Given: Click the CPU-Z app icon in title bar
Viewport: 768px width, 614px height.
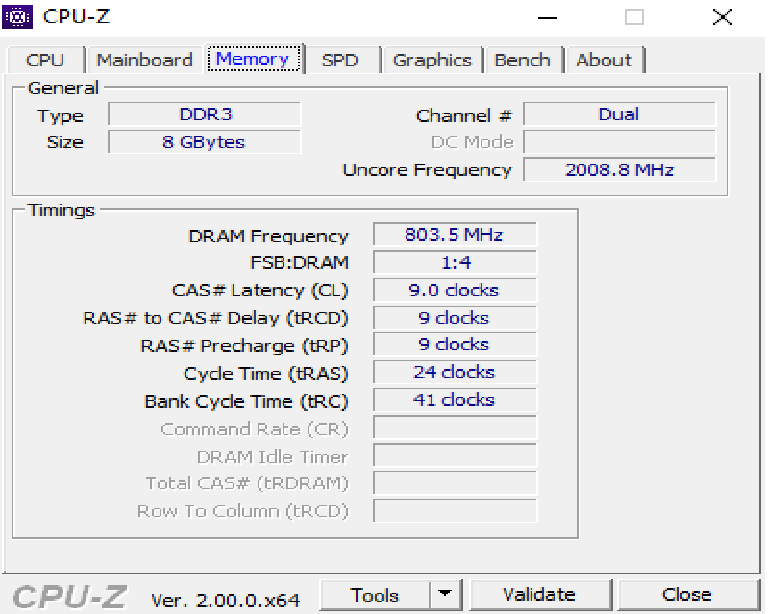Looking at the screenshot, I should [x=17, y=17].
